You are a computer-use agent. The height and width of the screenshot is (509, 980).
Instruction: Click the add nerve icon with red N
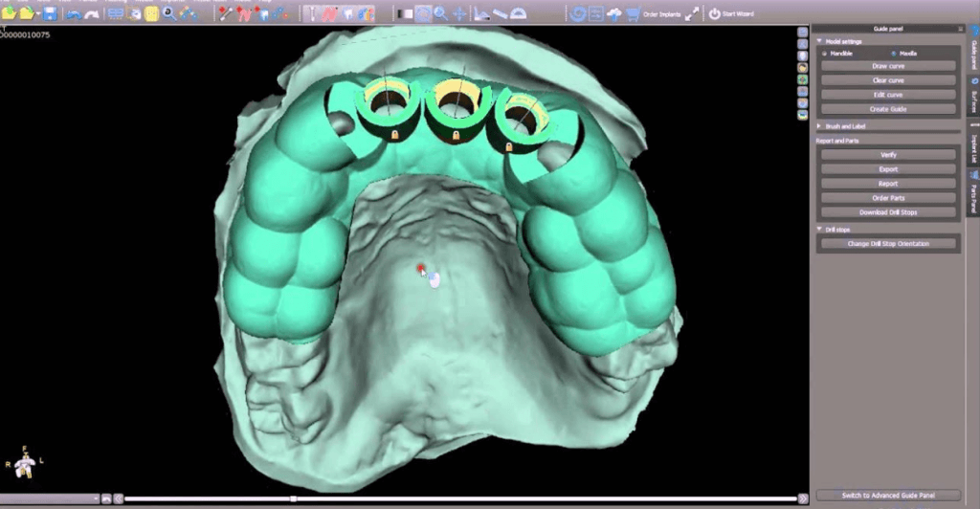click(x=244, y=13)
